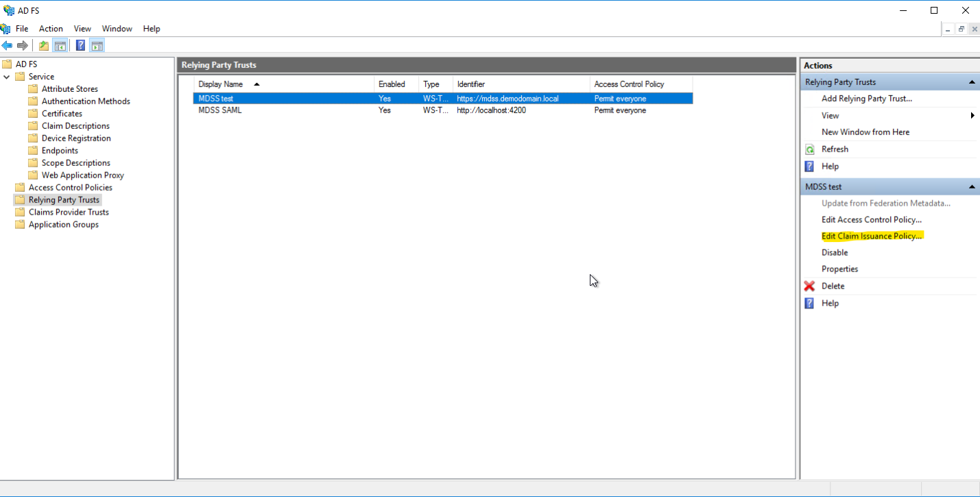Click the Disable action for MDSS test
The image size is (980, 497).
click(x=835, y=253)
